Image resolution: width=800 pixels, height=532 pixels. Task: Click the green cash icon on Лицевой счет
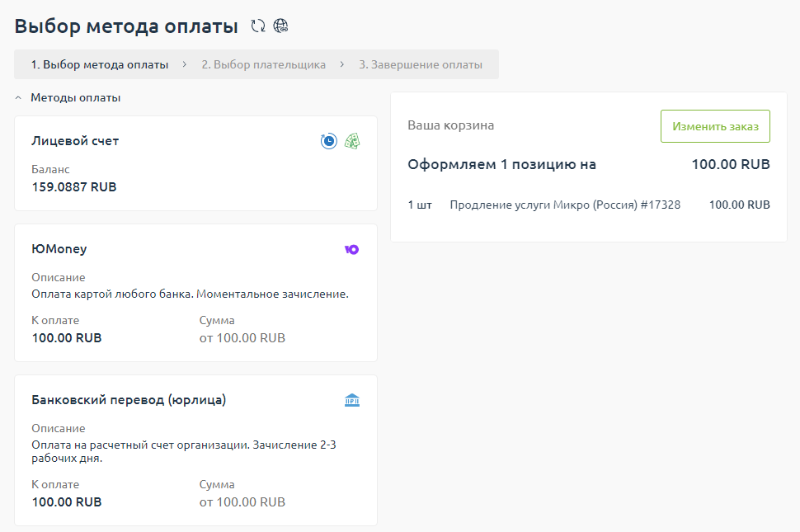pos(352,141)
